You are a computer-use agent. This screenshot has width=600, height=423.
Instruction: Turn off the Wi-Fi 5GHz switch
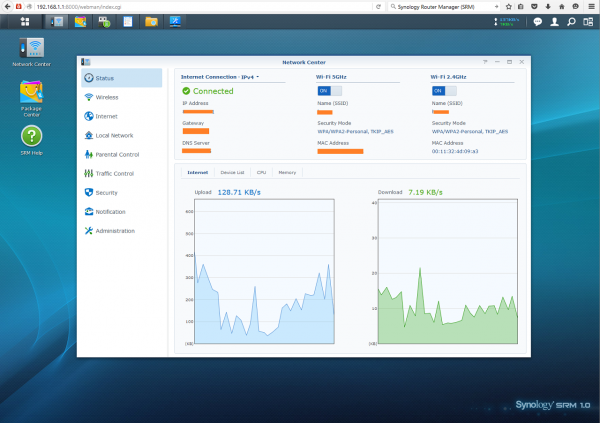point(329,91)
